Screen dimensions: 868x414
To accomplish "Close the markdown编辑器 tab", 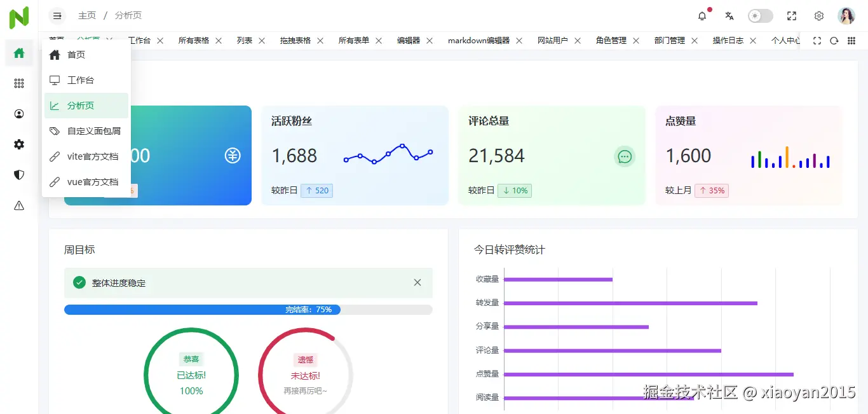I will pos(519,41).
